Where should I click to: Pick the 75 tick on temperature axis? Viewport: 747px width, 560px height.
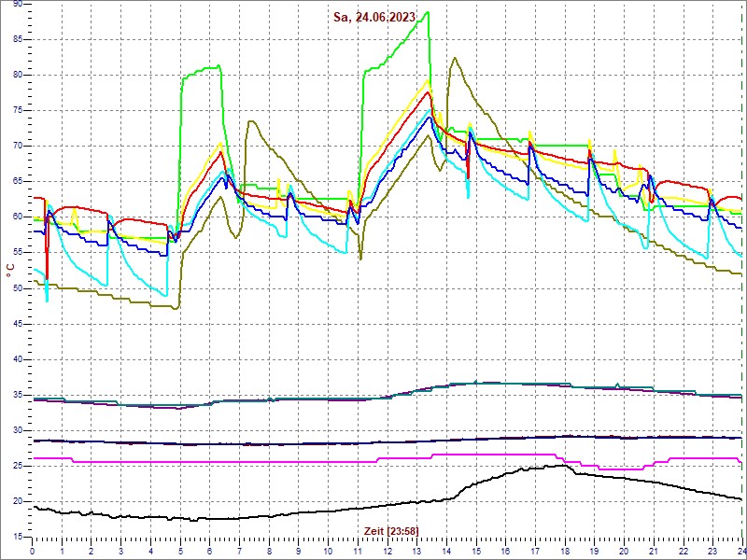pos(18,110)
